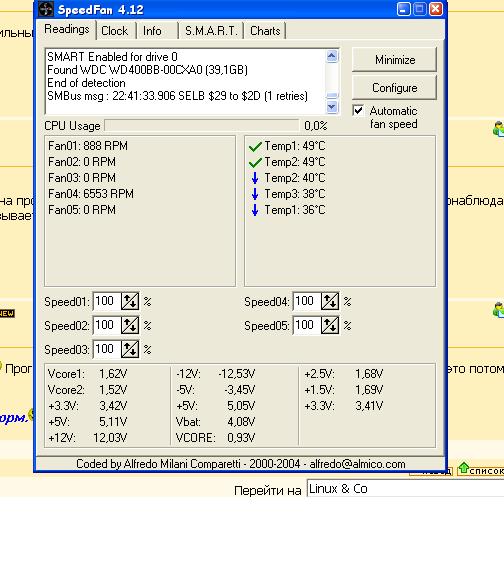Screen dimensions: 504x581
Task: Open the 'Linux & Co' dropdown in browser page
Action: (405, 489)
